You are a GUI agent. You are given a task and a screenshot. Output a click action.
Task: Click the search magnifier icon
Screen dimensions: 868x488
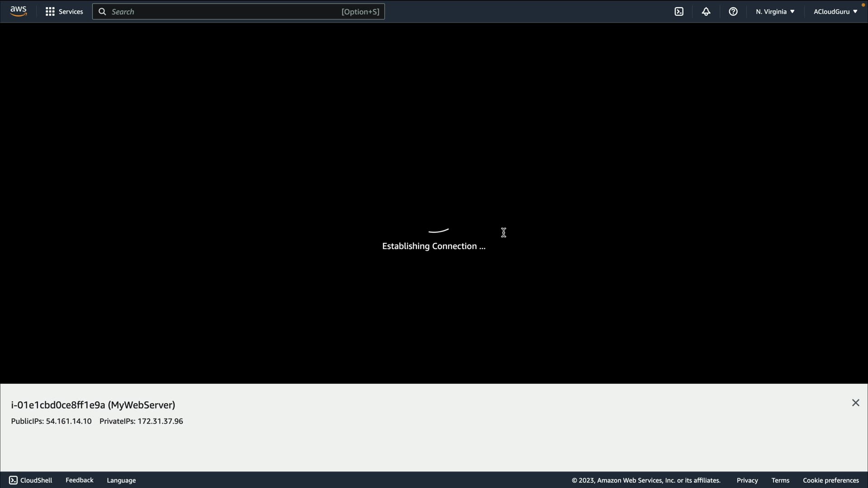click(x=102, y=12)
